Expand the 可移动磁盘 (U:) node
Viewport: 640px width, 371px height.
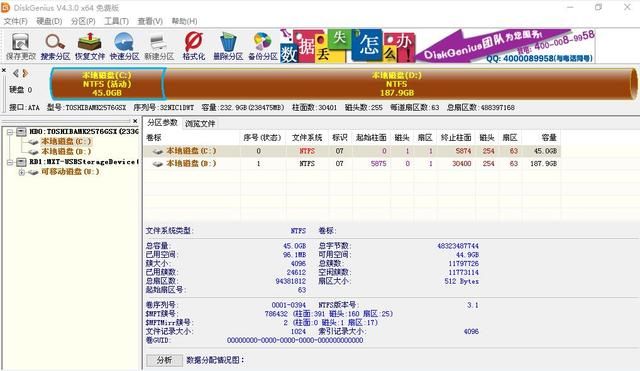21,172
